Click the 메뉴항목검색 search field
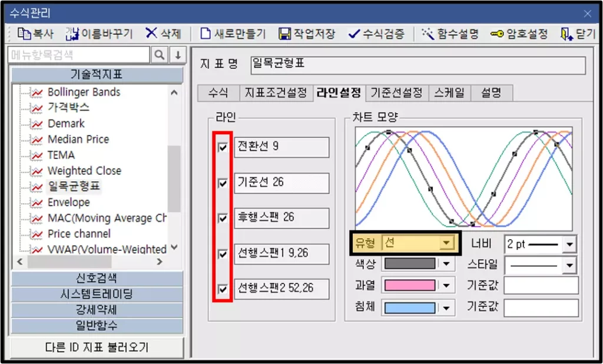Viewport: 603px width, 364px height. pyautogui.click(x=79, y=55)
